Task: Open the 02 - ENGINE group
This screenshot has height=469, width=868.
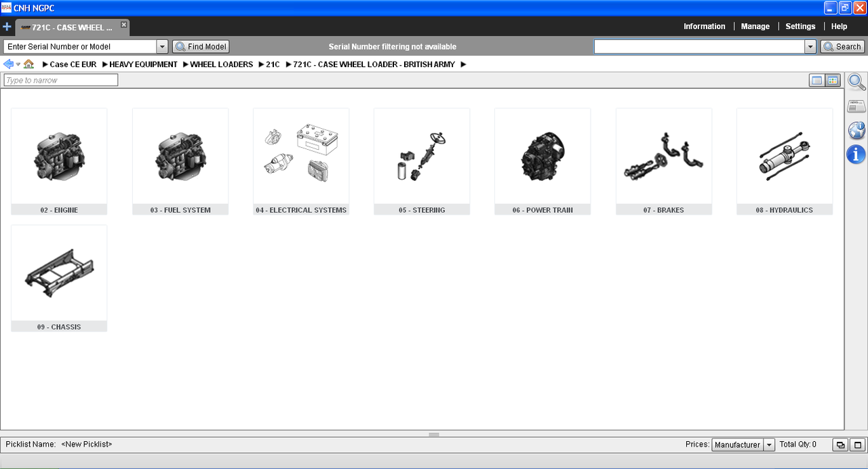Action: [x=59, y=161]
